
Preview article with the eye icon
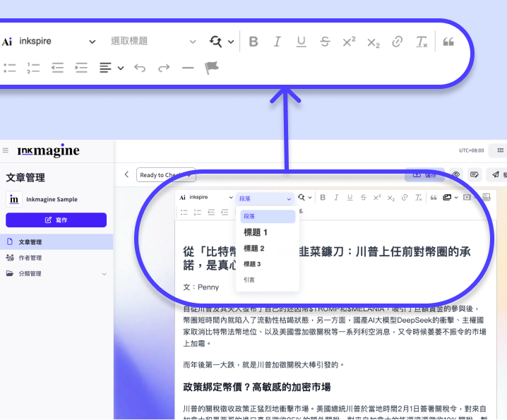[456, 174]
